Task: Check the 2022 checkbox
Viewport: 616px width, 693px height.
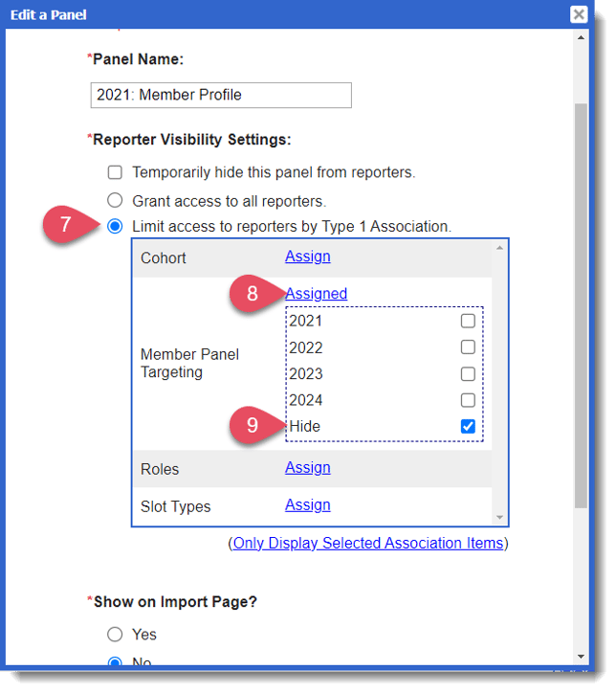Action: pyautogui.click(x=468, y=347)
